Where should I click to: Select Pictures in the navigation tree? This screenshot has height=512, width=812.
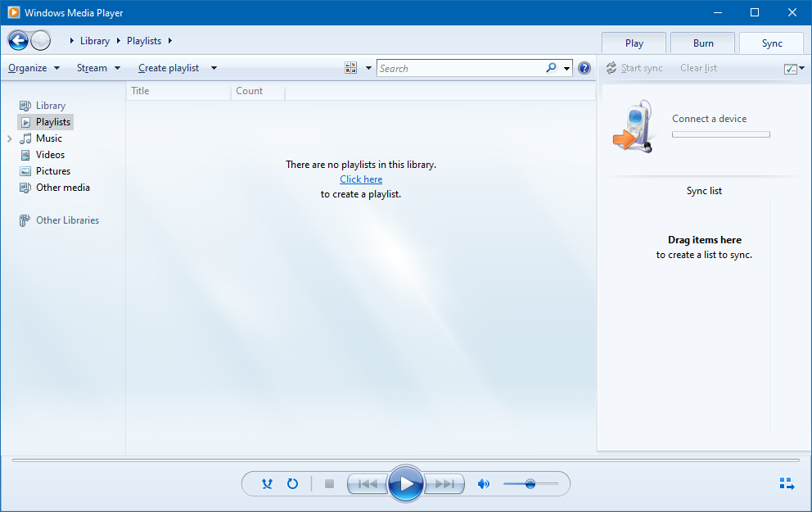(x=53, y=171)
